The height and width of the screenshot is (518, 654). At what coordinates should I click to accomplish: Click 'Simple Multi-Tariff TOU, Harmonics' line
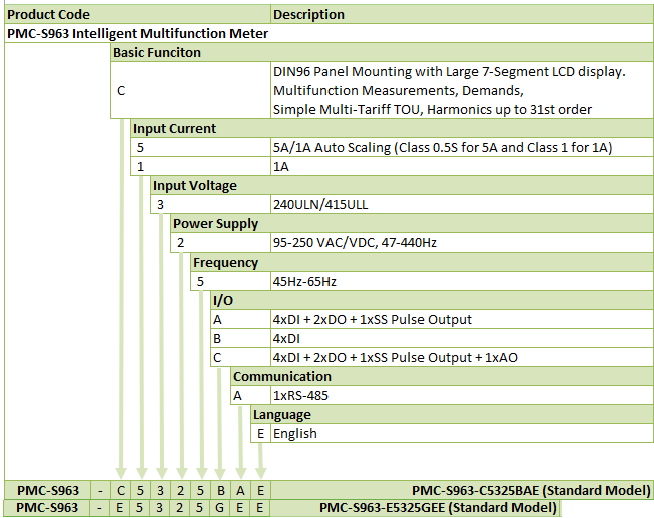click(x=432, y=110)
